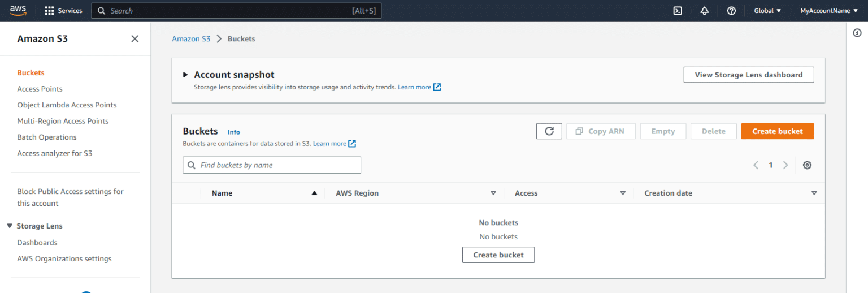Click View Storage Lens dashboard button

(748, 75)
